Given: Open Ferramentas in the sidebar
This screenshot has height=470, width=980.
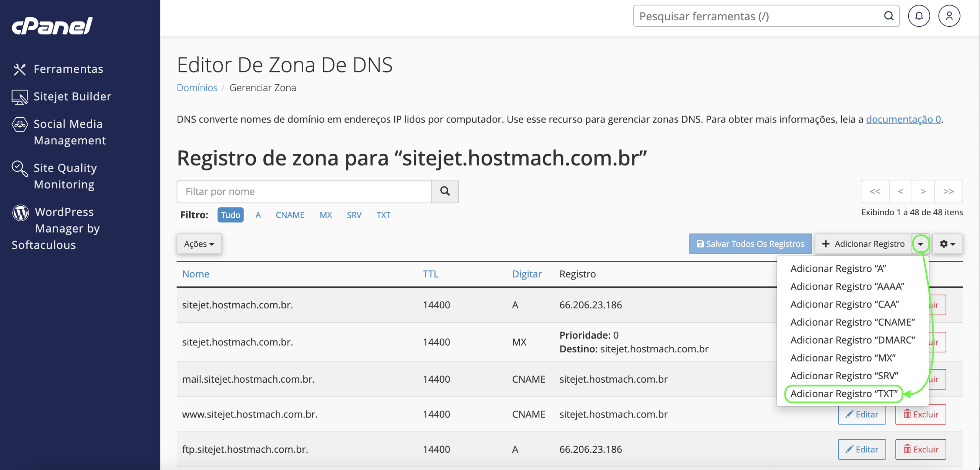Looking at the screenshot, I should tap(58, 69).
